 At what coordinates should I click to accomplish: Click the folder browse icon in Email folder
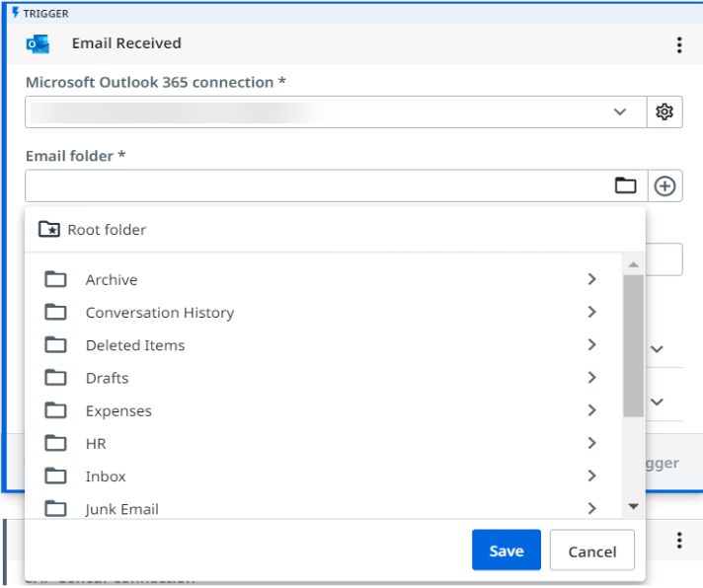625,185
